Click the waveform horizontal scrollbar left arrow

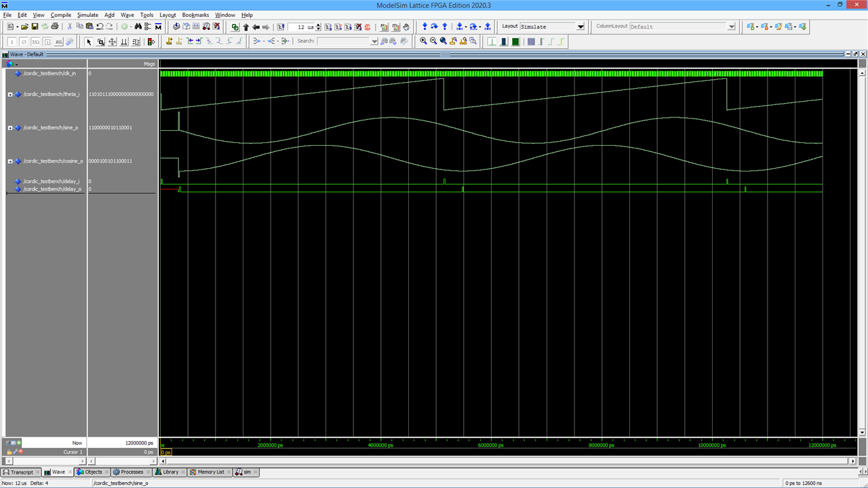[163, 461]
